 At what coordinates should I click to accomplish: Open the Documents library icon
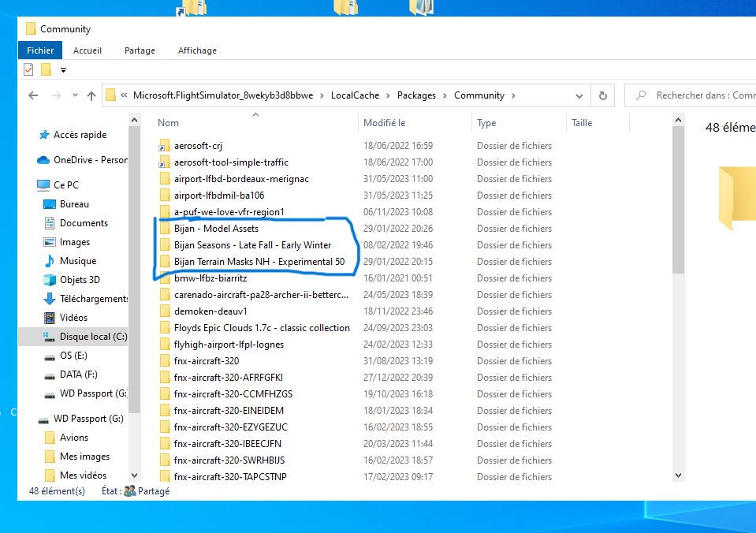[49, 223]
